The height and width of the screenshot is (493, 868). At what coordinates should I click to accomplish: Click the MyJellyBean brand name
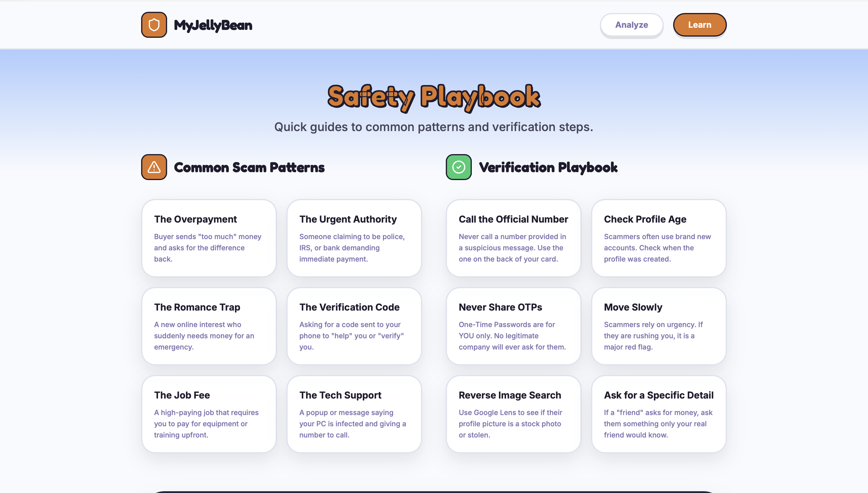pos(213,25)
